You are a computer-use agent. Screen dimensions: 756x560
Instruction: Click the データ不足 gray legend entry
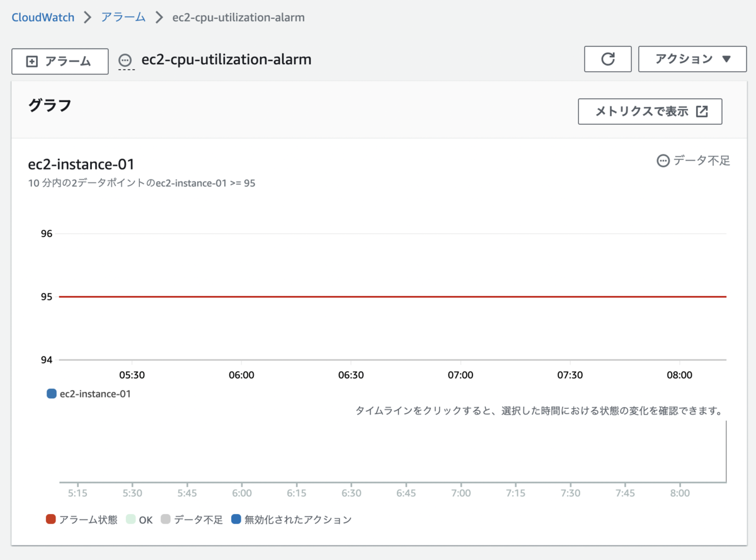coord(192,520)
